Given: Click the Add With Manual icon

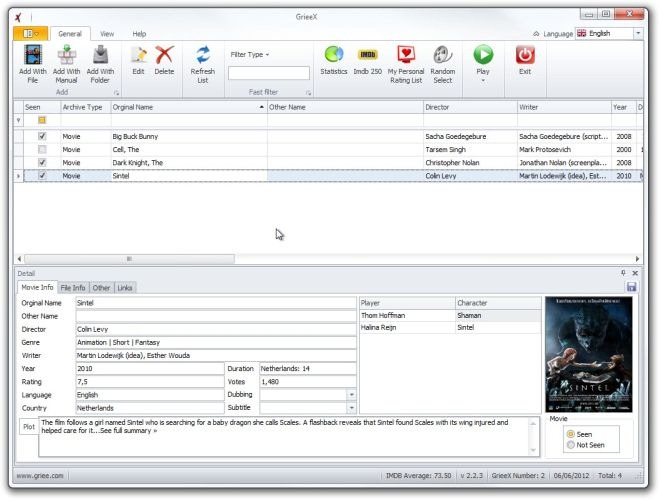Looking at the screenshot, I should coord(67,55).
